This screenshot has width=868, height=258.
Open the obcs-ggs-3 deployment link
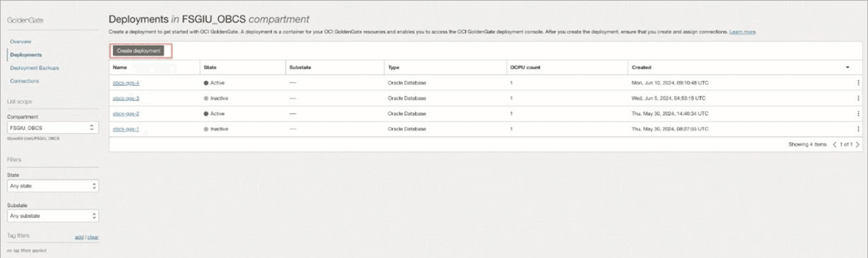click(x=126, y=98)
